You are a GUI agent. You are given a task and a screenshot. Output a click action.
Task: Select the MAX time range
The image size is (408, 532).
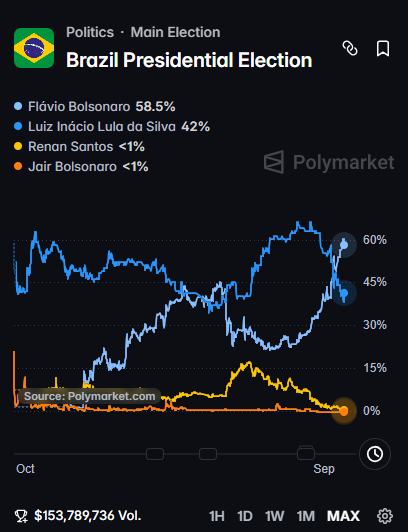click(343, 516)
